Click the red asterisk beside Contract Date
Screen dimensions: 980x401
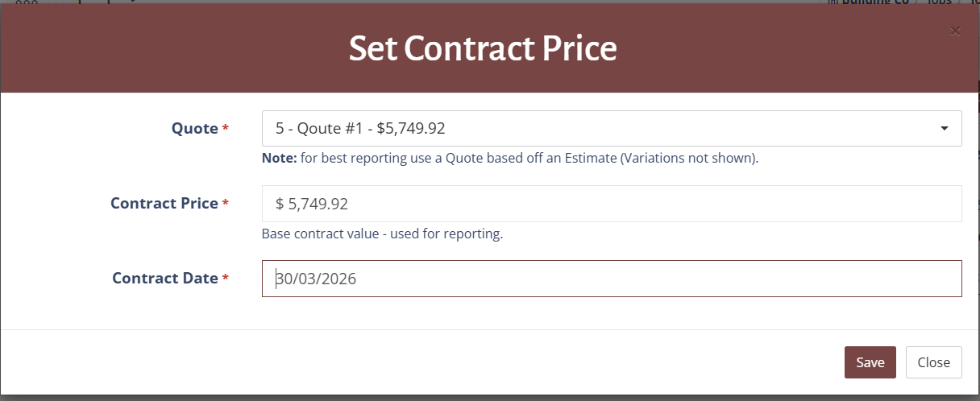225,279
